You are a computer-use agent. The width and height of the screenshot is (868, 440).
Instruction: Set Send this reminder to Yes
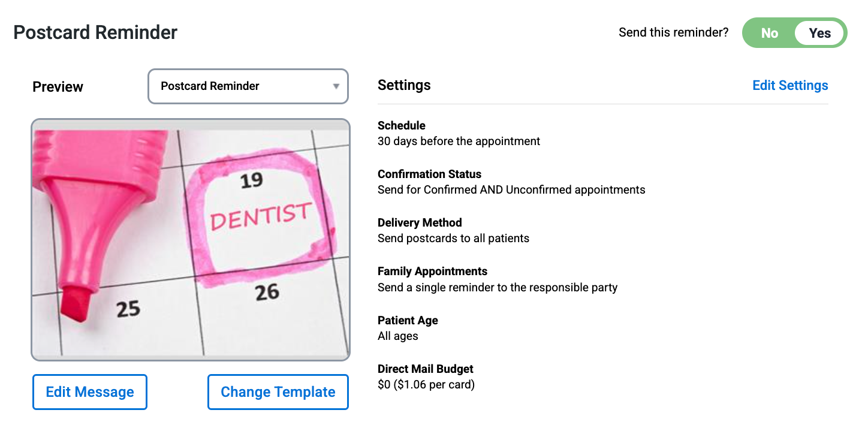point(819,33)
